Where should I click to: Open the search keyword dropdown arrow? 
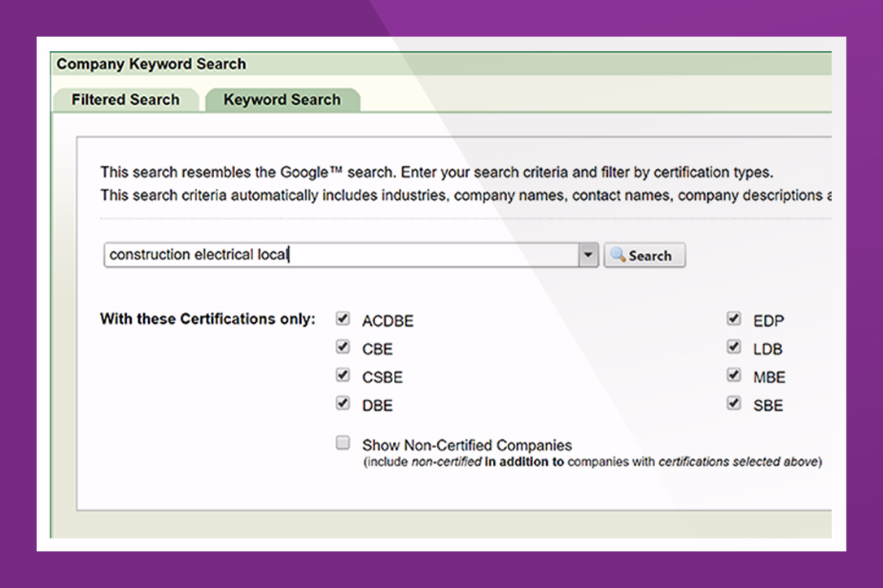588,255
